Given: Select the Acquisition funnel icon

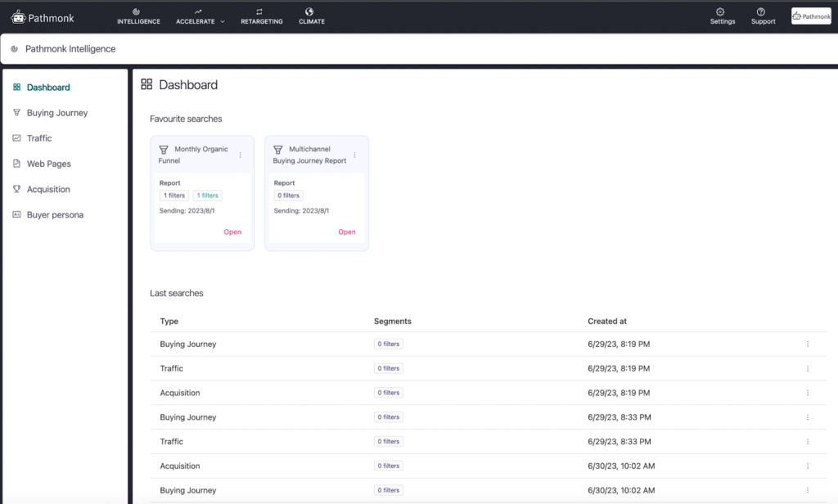Looking at the screenshot, I should pyautogui.click(x=16, y=189).
